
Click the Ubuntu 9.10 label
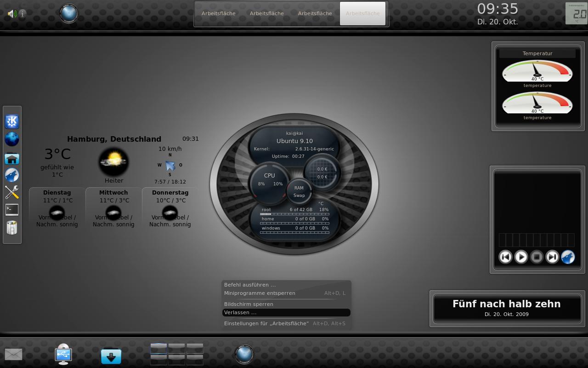point(294,141)
